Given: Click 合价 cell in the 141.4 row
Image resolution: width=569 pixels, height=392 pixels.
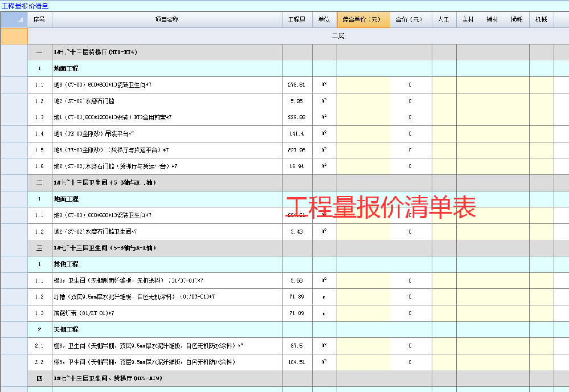Looking at the screenshot, I should pos(411,133).
